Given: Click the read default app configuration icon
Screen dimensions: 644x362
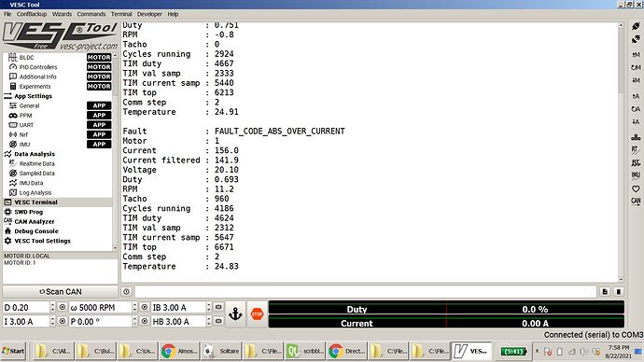Looking at the screenshot, I should pos(636,109).
